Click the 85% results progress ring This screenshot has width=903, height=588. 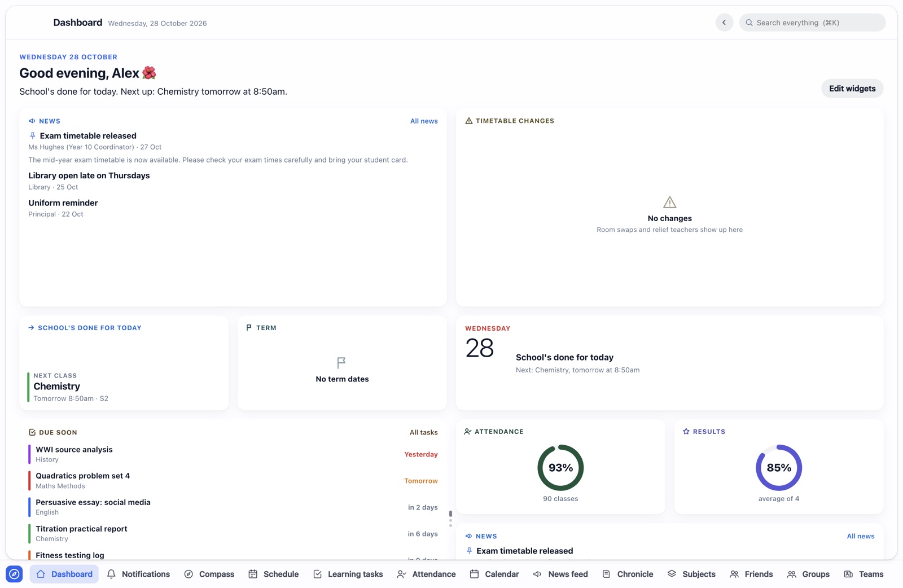click(x=779, y=468)
